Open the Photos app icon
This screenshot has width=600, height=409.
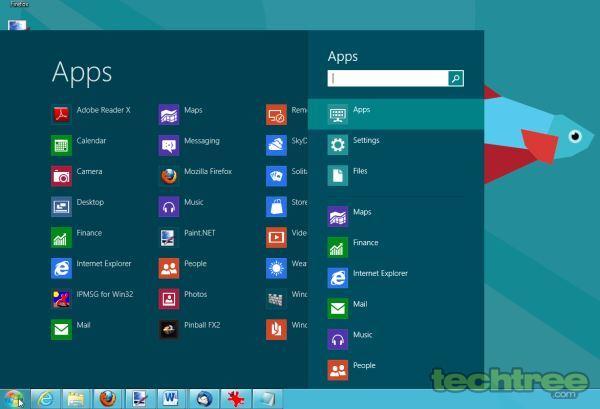click(x=169, y=299)
